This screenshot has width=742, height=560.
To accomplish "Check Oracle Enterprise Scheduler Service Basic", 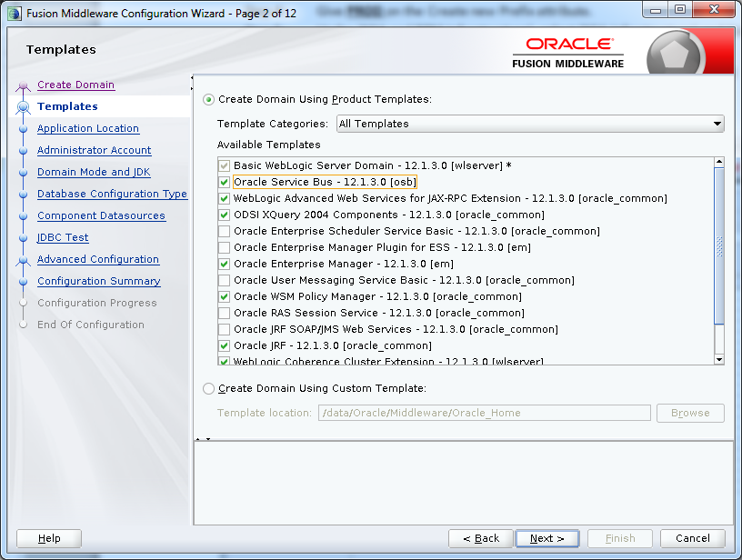I will pyautogui.click(x=225, y=231).
